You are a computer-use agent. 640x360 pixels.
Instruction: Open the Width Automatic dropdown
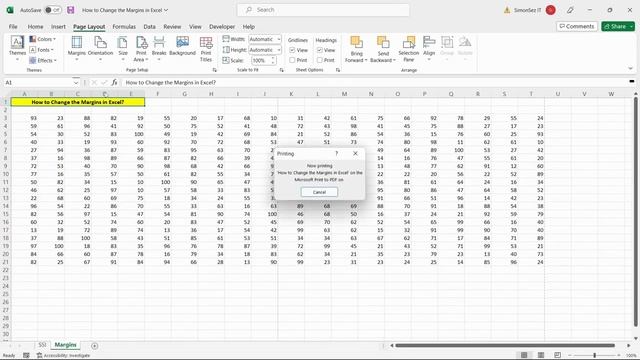coord(279,39)
